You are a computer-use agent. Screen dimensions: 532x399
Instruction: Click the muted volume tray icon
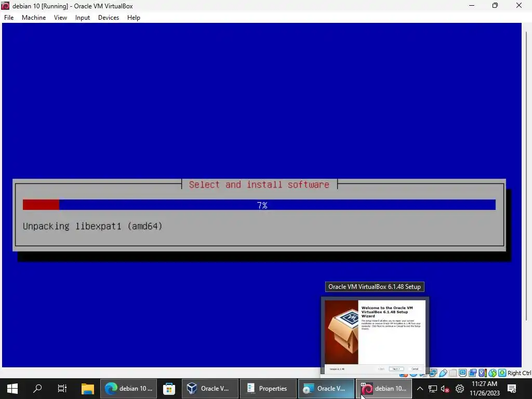pyautogui.click(x=445, y=389)
